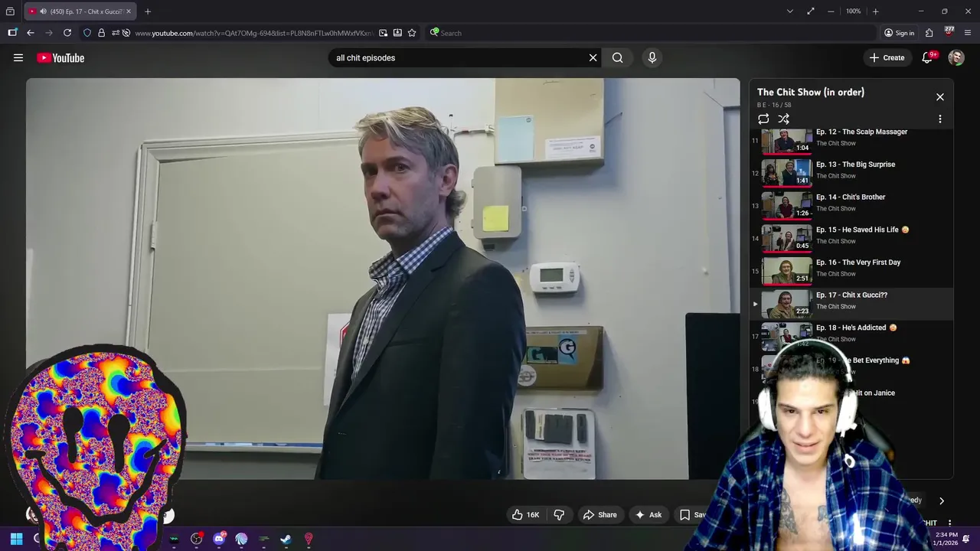The height and width of the screenshot is (551, 980).
Task: Like the video with 16K thumbs up
Action: (x=525, y=515)
